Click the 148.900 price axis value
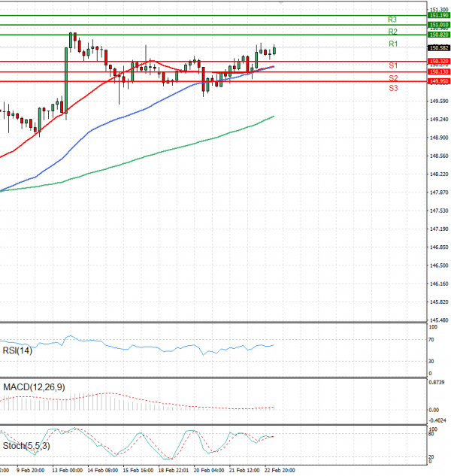The image size is (451, 476). [439, 138]
